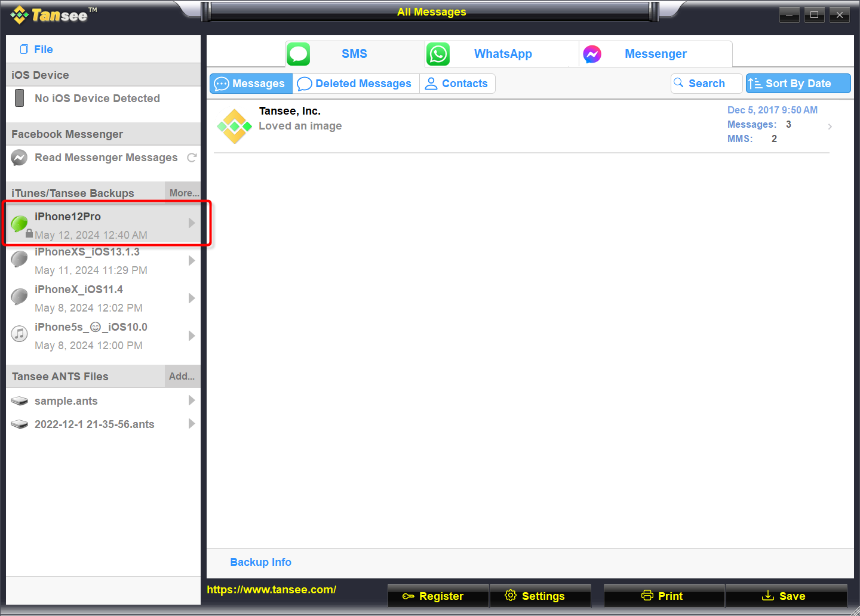Image resolution: width=860 pixels, height=616 pixels.
Task: Open the 2022-12-1 21-35-56.ants file
Action: pos(103,424)
